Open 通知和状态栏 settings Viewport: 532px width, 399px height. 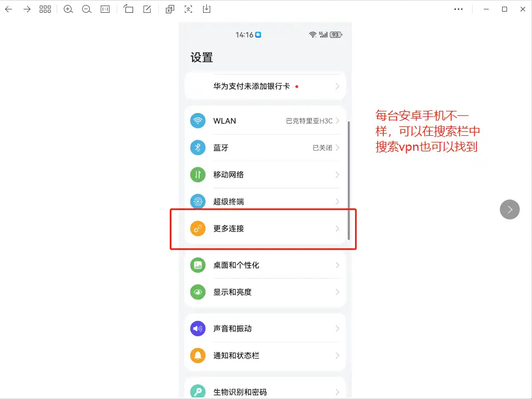tap(265, 355)
